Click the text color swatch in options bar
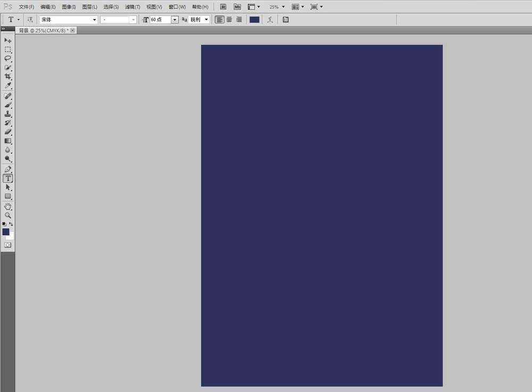Screen dimensions: 532x392 point(254,20)
